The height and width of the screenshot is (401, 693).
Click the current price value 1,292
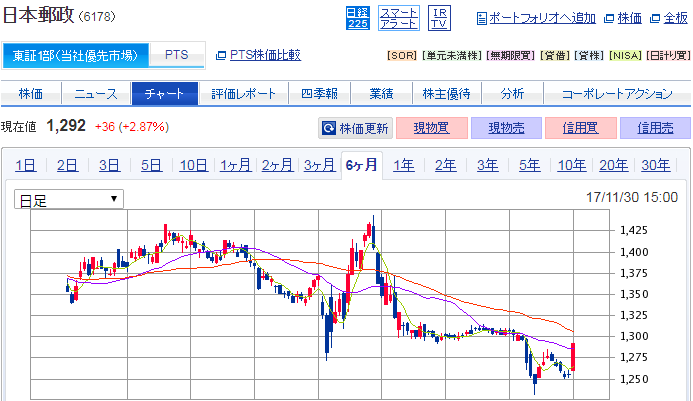point(66,126)
